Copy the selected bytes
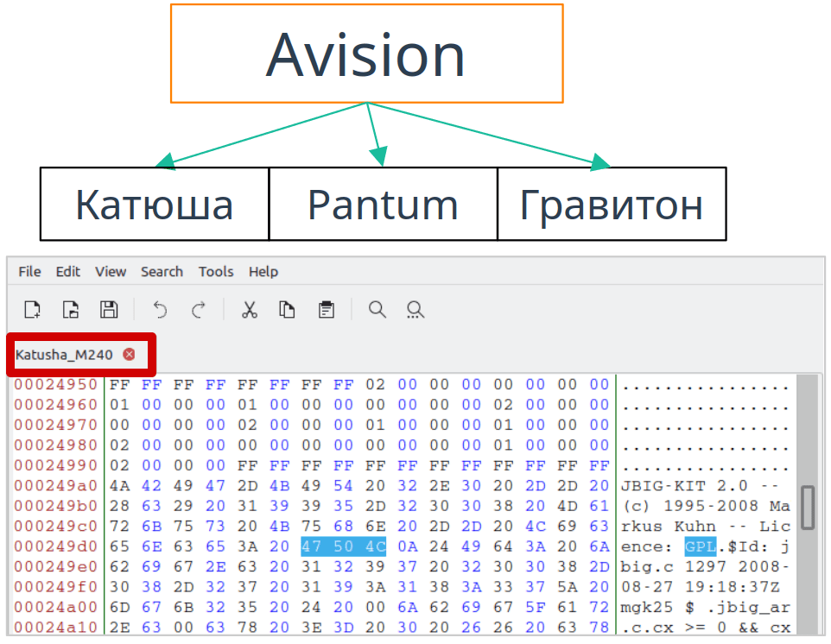Screen dimensions: 831x644 coord(287,309)
